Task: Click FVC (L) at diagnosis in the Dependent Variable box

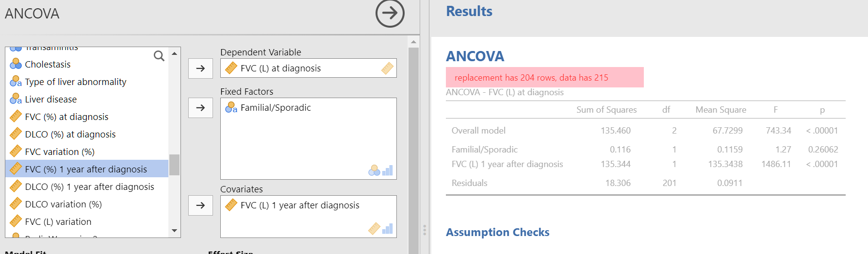Action: pos(280,68)
